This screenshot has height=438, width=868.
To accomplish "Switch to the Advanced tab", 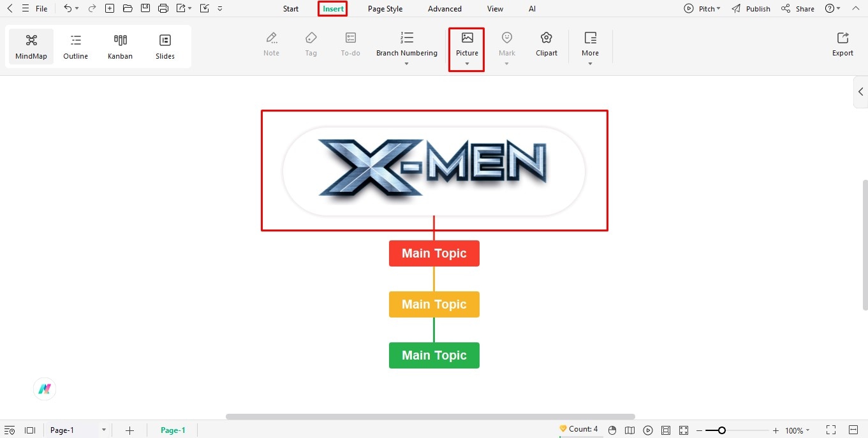I will click(445, 9).
